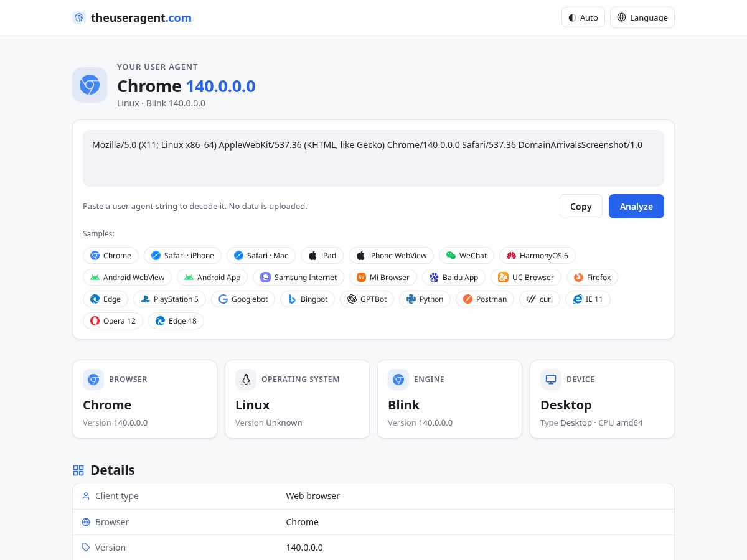Image resolution: width=747 pixels, height=560 pixels.
Task: Click the globe icon beside Browser row
Action: coord(86,522)
